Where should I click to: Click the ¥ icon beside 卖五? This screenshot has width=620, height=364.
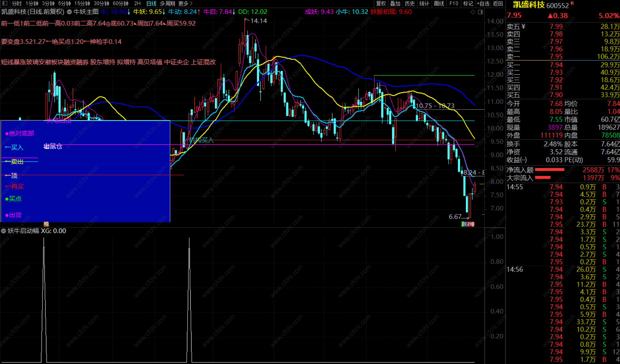click(524, 26)
